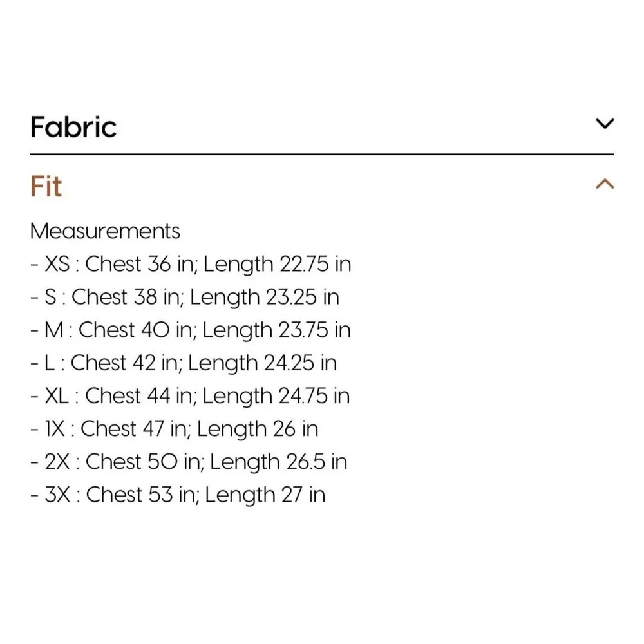Select the 1X size measurement line
The image size is (644, 644).
click(175, 429)
